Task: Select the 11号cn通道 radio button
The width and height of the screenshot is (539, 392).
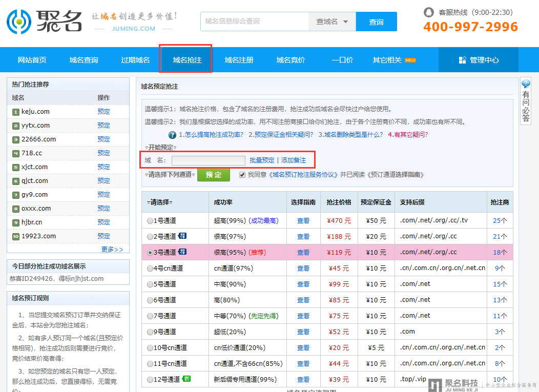Action: point(150,364)
